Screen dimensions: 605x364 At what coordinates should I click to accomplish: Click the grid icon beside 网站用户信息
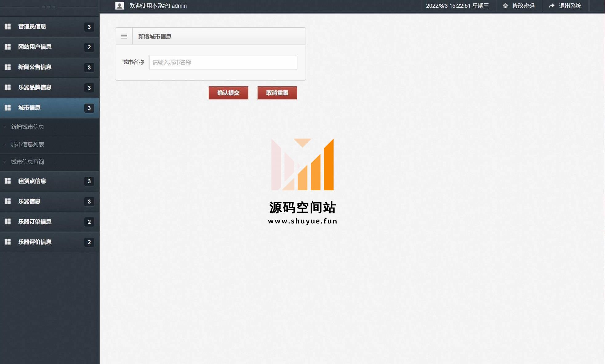coord(8,47)
